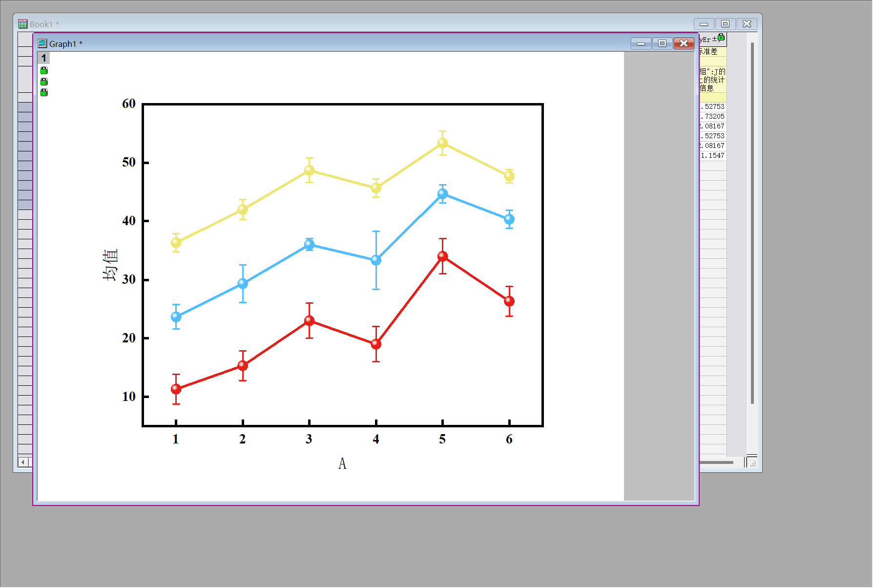Select the yEr± column header in Book1
Viewport: 873px width, 588px height.
point(712,40)
